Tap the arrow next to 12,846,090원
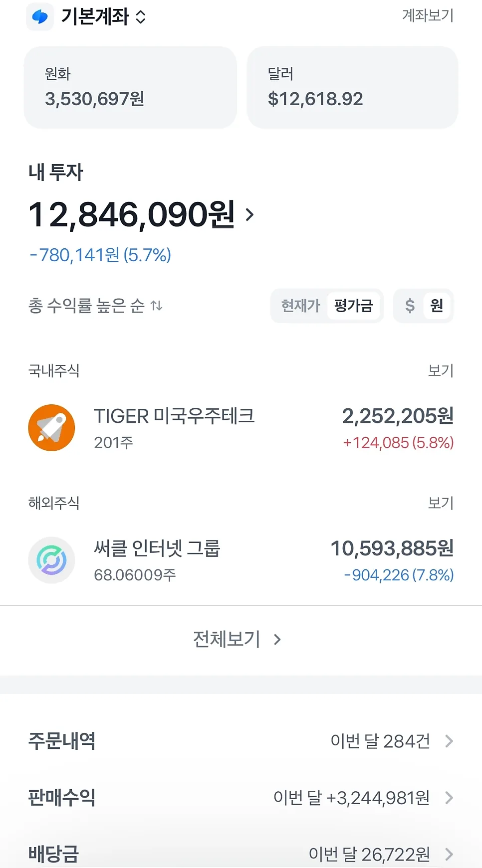The image size is (482, 868). [x=250, y=215]
